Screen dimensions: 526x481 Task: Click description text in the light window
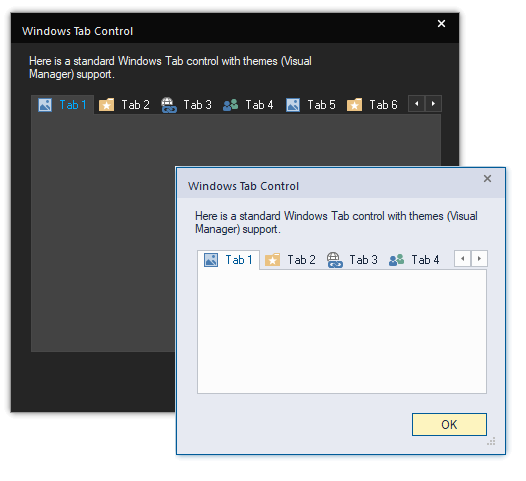(x=336, y=223)
